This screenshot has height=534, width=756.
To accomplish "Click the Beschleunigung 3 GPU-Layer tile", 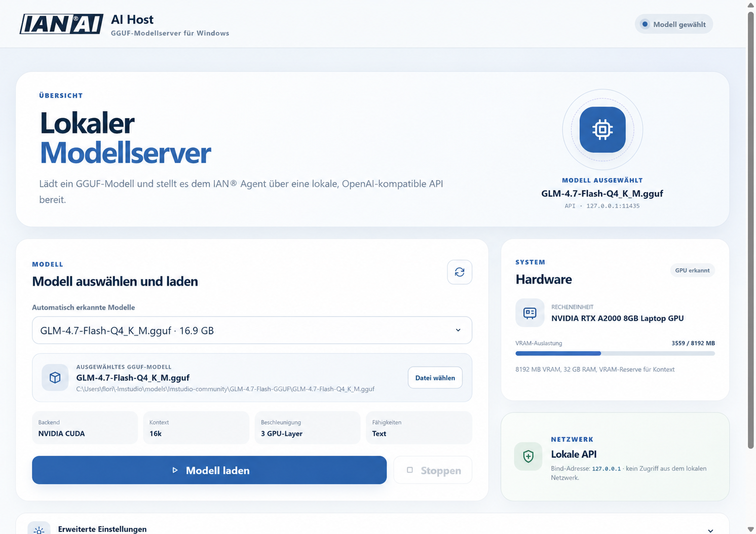I will click(x=308, y=428).
